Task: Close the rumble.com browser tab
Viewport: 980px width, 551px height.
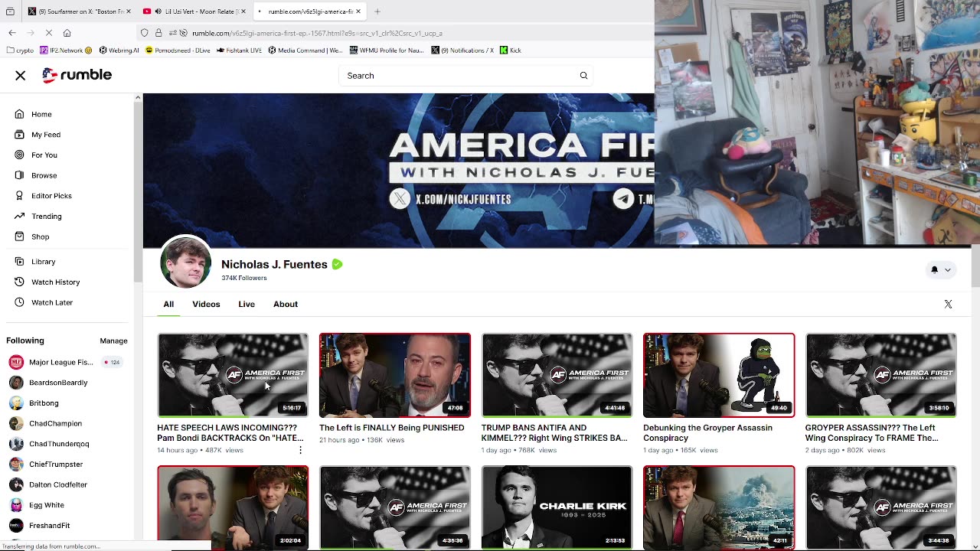Action: [x=358, y=11]
